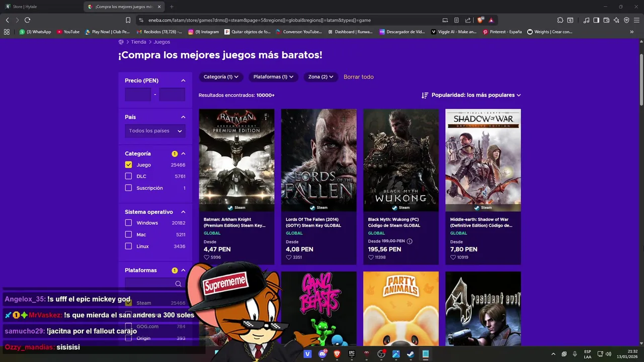Screen dimensions: 644x362
Task: Collapse the Categoría sidebar section
Action: (x=183, y=153)
